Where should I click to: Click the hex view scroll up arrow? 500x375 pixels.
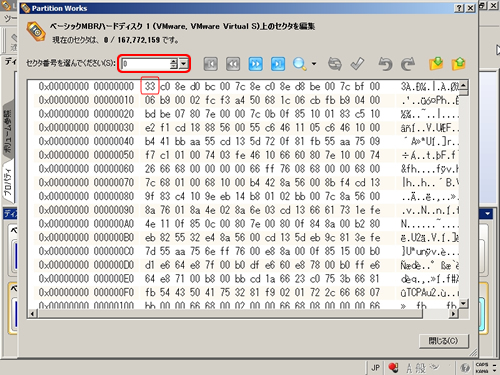(463, 86)
